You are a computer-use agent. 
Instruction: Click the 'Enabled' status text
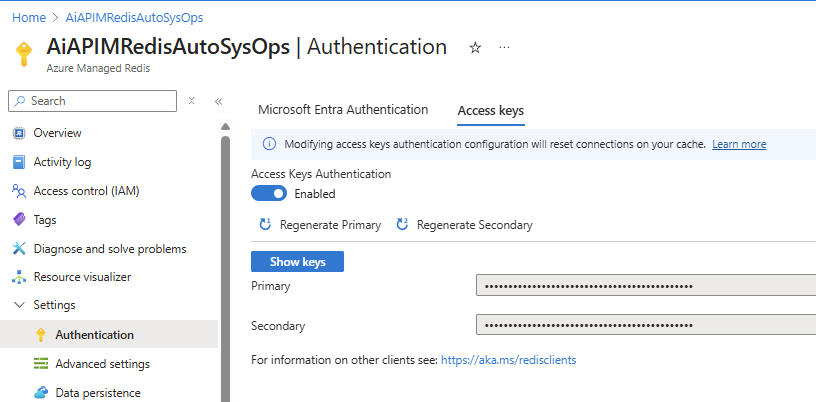click(315, 194)
